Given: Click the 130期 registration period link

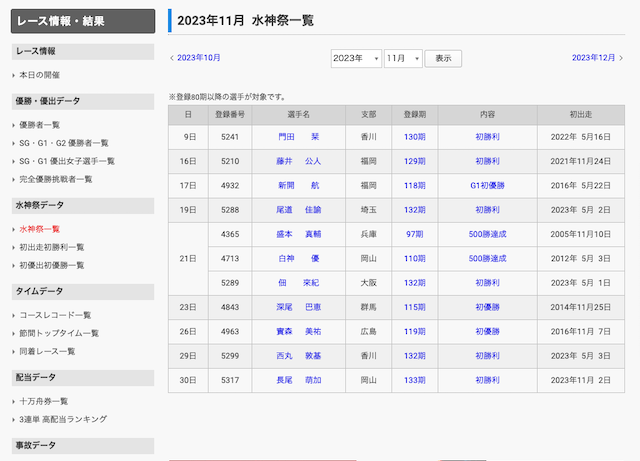Looking at the screenshot, I should click(415, 137).
